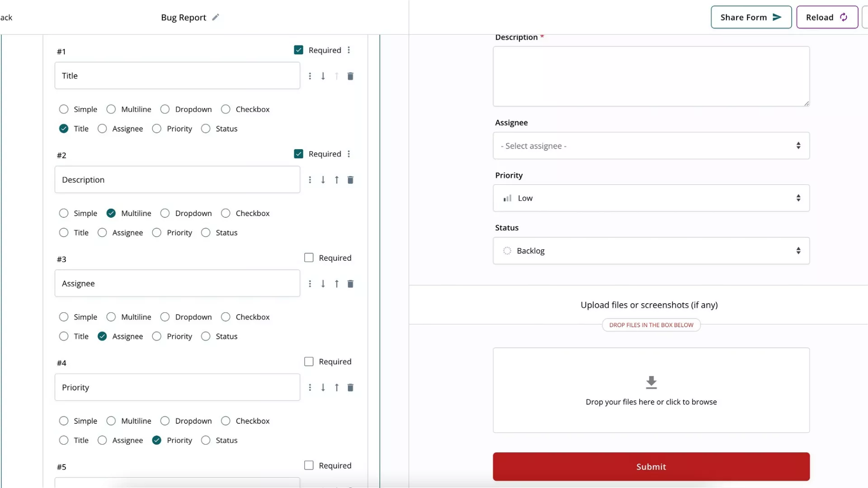Click the Reload button
The image size is (868, 488).
point(826,17)
